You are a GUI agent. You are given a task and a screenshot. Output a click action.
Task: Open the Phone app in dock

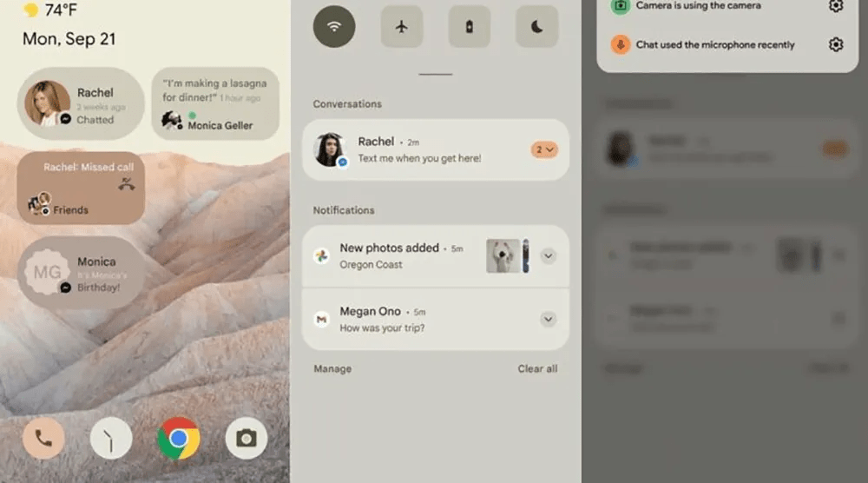coord(43,439)
